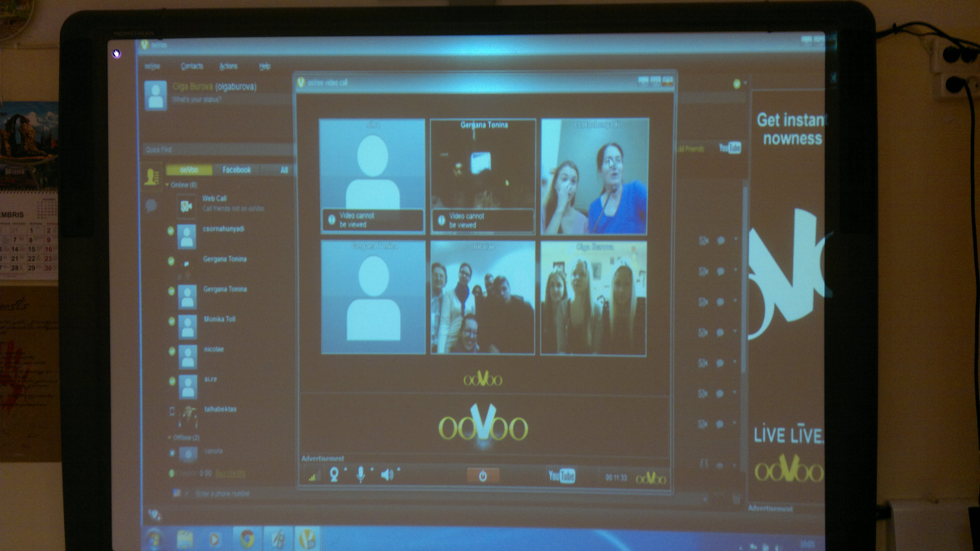This screenshot has width=980, height=551.
Task: Open more options arrow for nicolae
Action: (735, 362)
